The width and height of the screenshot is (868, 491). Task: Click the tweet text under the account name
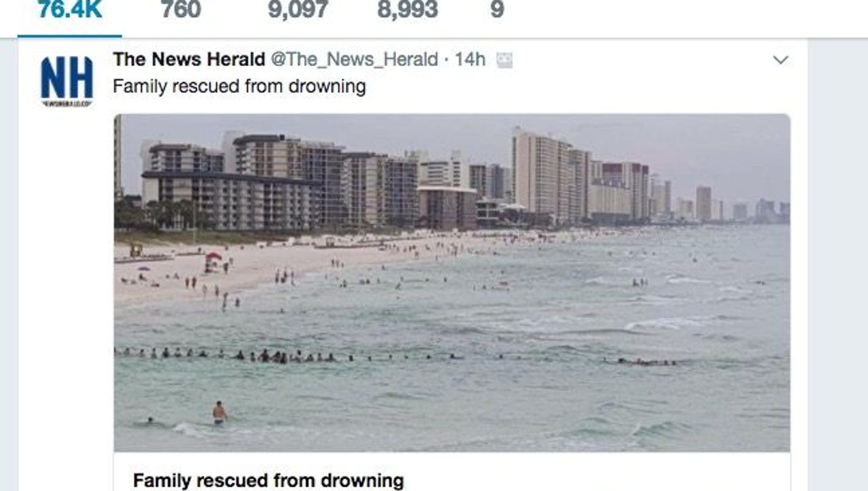239,86
